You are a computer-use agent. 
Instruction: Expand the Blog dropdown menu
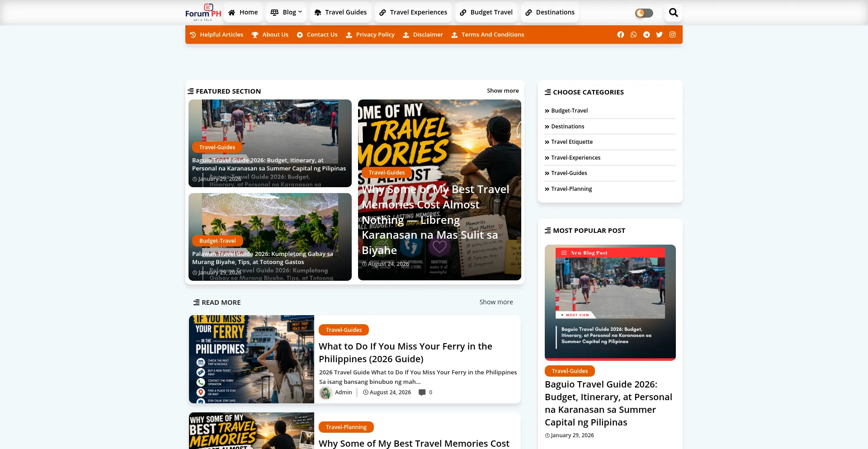(x=286, y=13)
